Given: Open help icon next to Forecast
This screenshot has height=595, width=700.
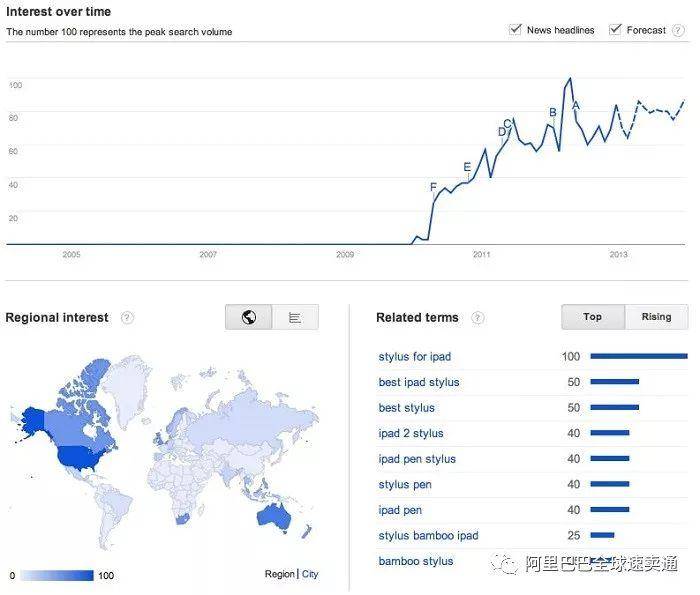Looking at the screenshot, I should point(679,30).
